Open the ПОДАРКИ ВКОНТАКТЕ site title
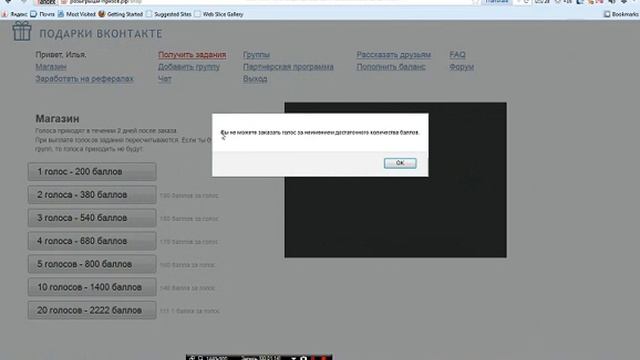The width and height of the screenshot is (640, 360). coord(101,33)
